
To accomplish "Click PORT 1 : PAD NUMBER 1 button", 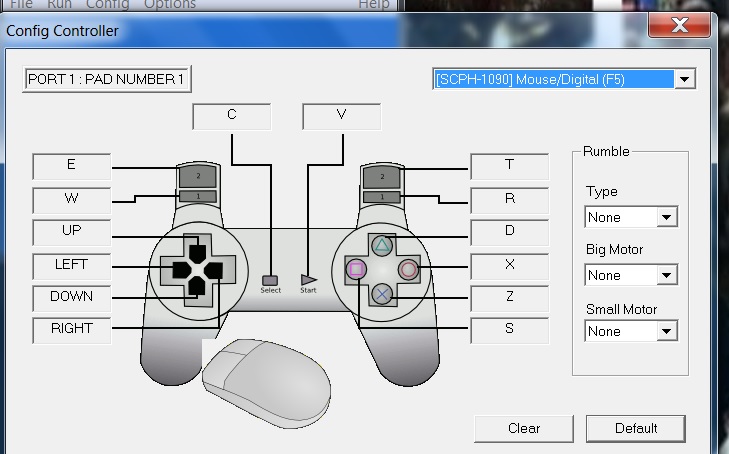I will click(106, 79).
